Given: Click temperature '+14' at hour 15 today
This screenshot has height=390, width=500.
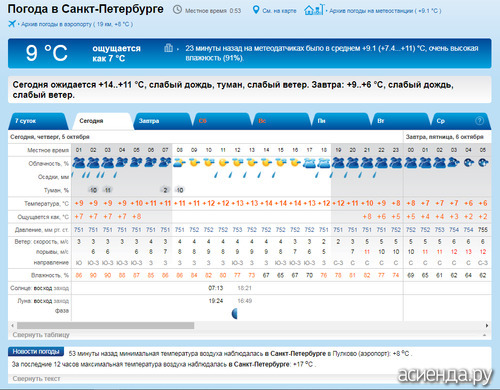Looking at the screenshot, I should click(281, 203).
